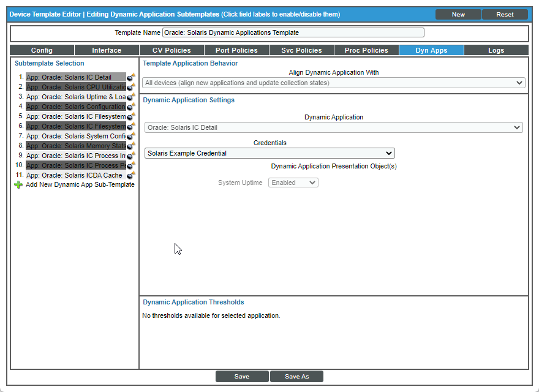
Task: Select subtemplate App: Oracle: Solaris System Config
Action: 76,136
